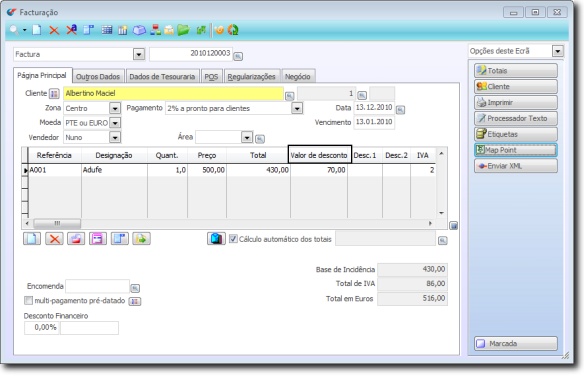Viewport: 584px width, 376px height.
Task: Expand the Zona Centro dropdown
Action: (x=115, y=108)
